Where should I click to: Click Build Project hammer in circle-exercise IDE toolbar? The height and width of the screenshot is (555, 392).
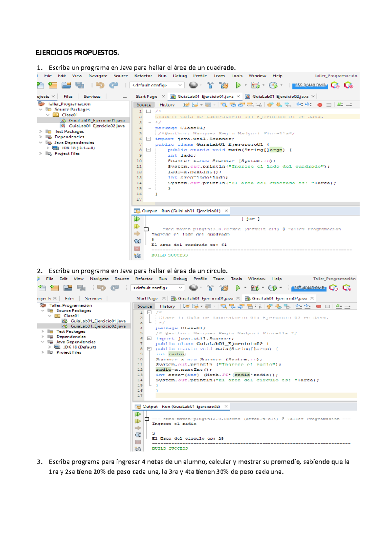[210, 288]
